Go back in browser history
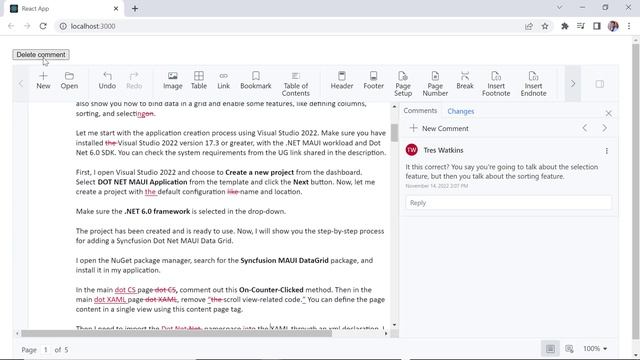This screenshot has width=640, height=360. coord(11,26)
